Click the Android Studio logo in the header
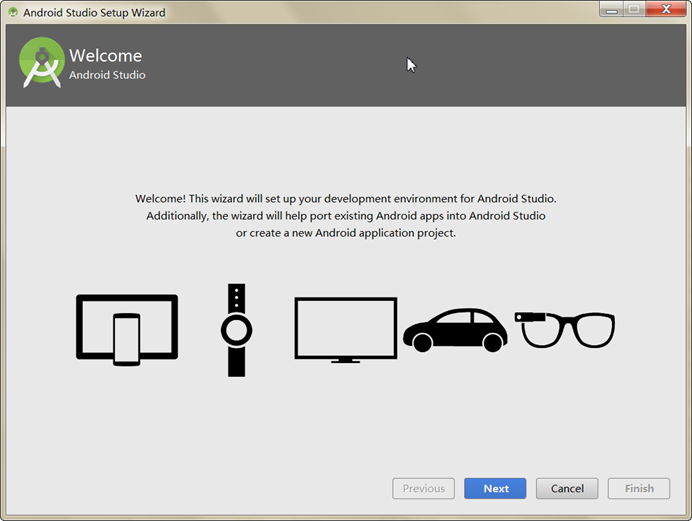 pyautogui.click(x=42, y=63)
